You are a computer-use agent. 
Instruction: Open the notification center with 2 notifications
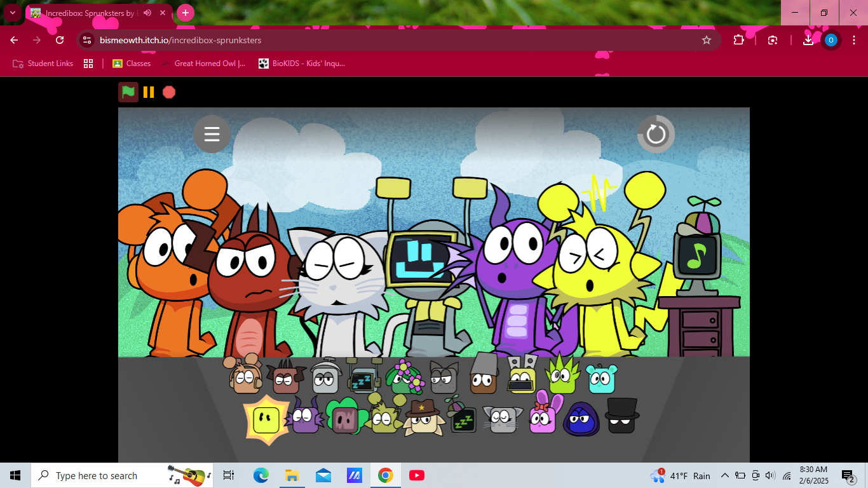point(848,475)
